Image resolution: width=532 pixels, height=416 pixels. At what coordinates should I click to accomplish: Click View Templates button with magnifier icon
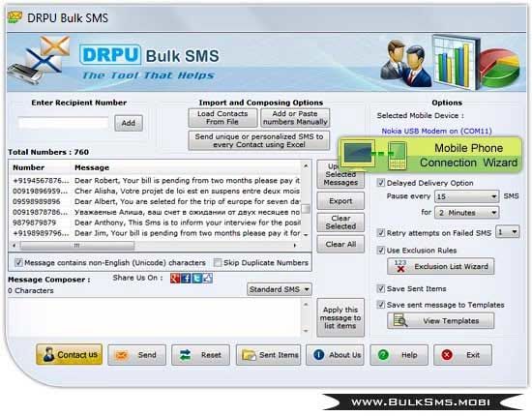pyautogui.click(x=440, y=320)
